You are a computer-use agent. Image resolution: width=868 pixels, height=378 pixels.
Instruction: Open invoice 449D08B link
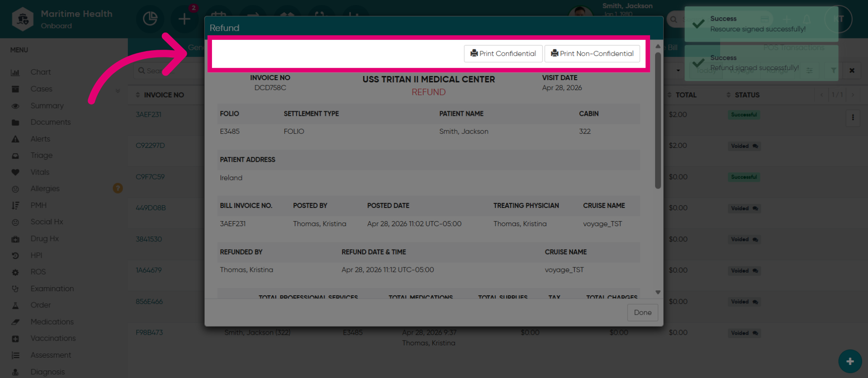[151, 208]
